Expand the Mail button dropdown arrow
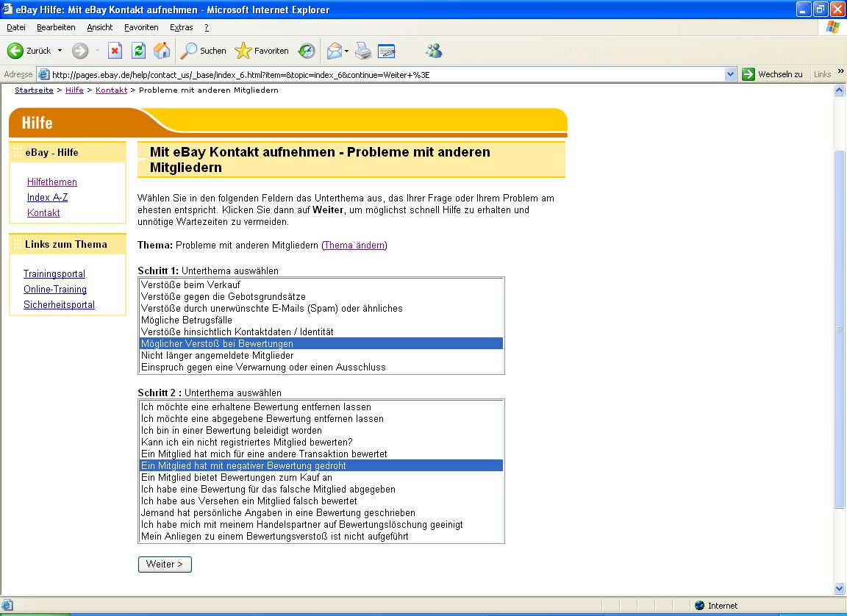Image resolution: width=847 pixels, height=616 pixels. [347, 51]
